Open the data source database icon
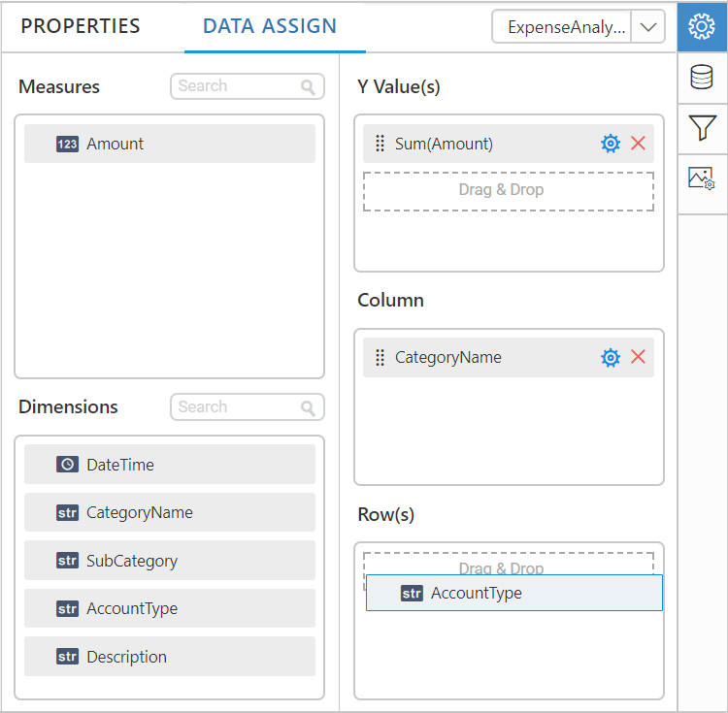Image resolution: width=728 pixels, height=713 pixels. [x=702, y=78]
